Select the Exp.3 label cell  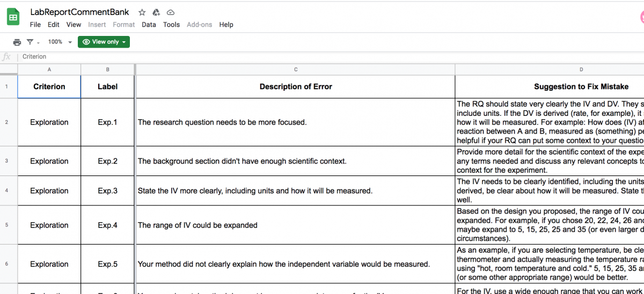pyautogui.click(x=107, y=190)
